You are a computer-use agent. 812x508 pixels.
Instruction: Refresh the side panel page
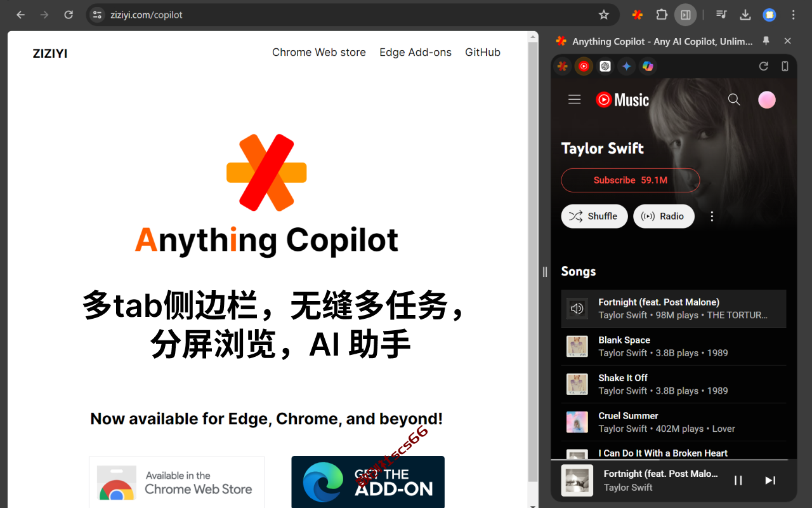click(764, 66)
